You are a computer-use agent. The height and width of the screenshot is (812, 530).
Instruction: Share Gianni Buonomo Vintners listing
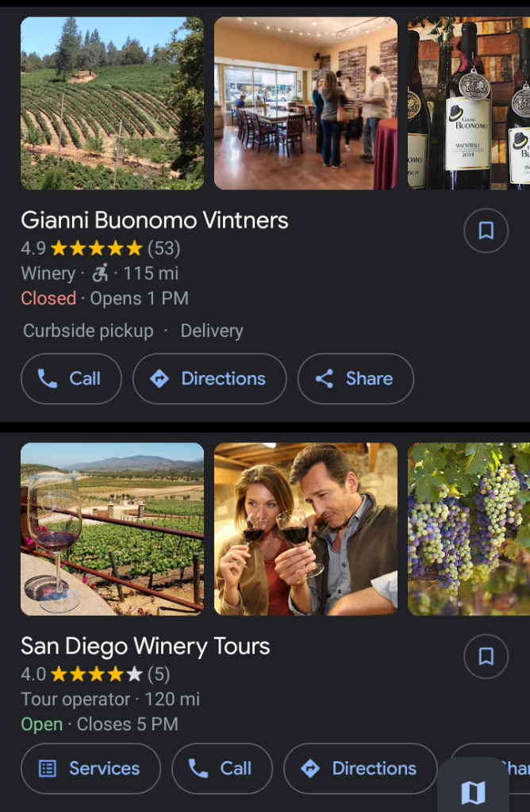pyautogui.click(x=355, y=379)
